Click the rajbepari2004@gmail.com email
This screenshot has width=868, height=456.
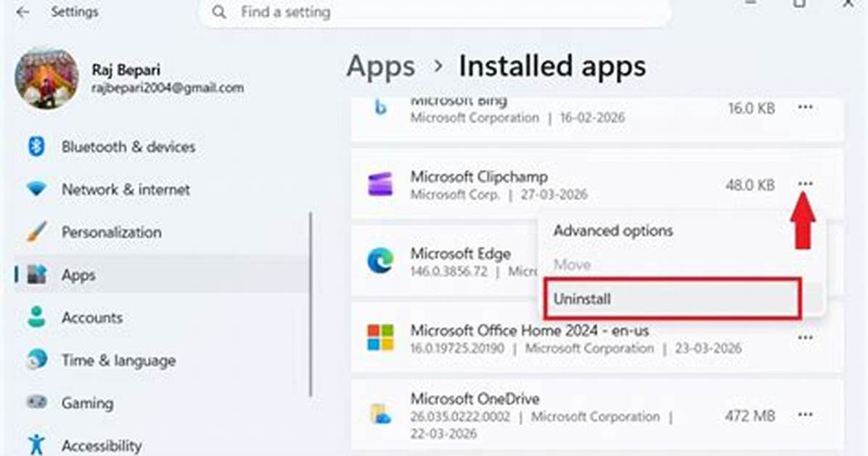click(167, 88)
